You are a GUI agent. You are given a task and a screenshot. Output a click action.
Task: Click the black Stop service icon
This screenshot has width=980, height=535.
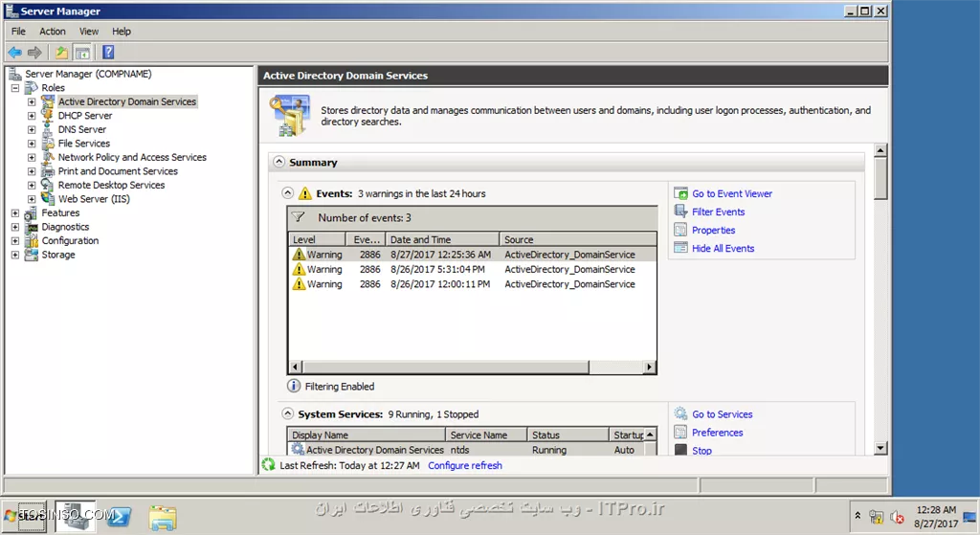point(680,450)
